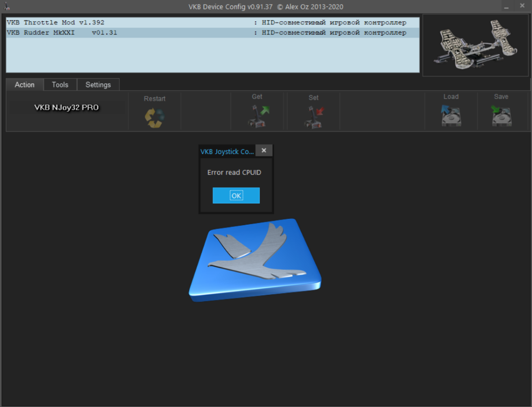Click the Restart recycle arrows icon
Screen dimensions: 532x407
[x=155, y=118]
